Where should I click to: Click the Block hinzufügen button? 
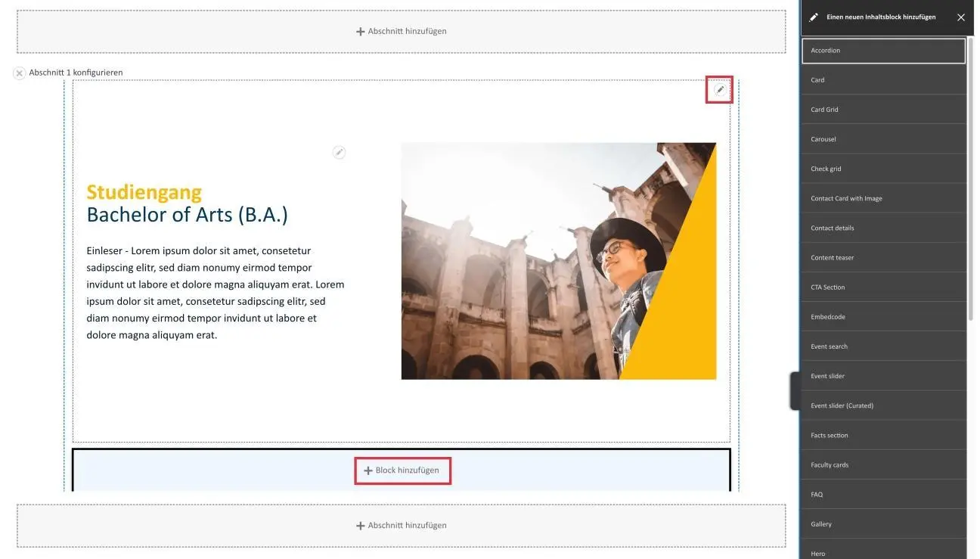pos(402,470)
